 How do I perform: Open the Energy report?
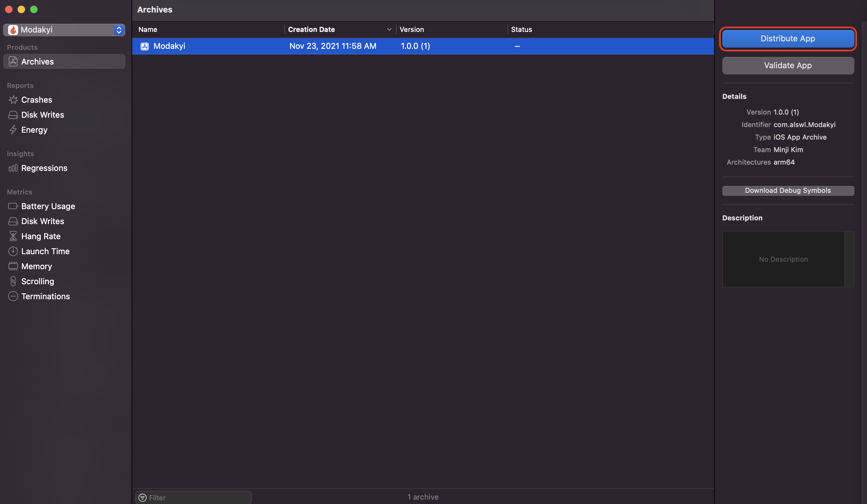64,130
